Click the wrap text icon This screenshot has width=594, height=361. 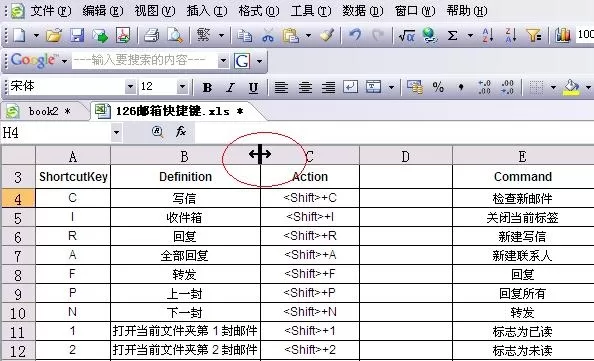350,87
